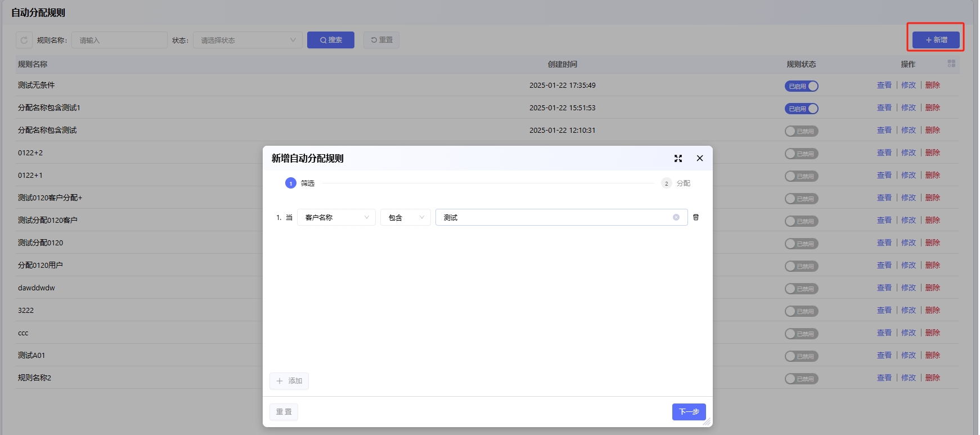The width and height of the screenshot is (980, 435).
Task: Expand the dialog to fullscreen
Action: click(x=678, y=159)
